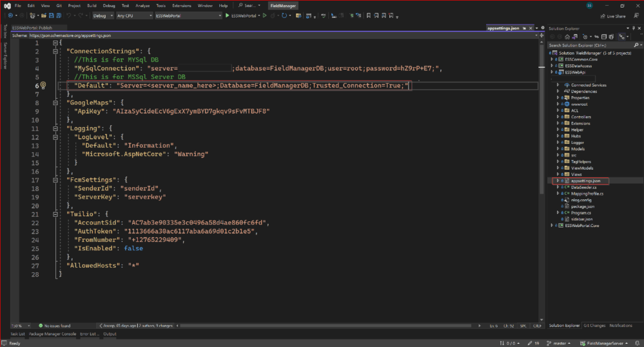Click the feedback icon beside Live Share
The width and height of the screenshot is (644, 347).
pos(636,16)
